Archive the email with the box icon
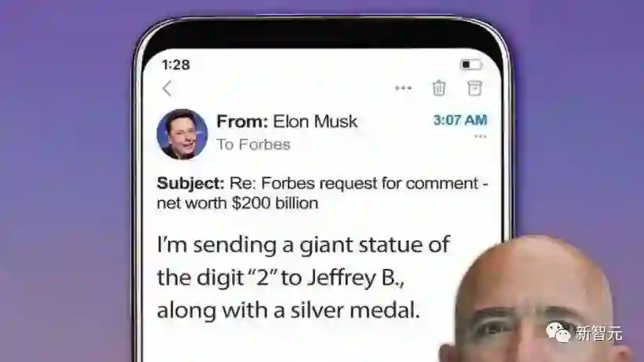This screenshot has height=362, width=644. coord(474,88)
